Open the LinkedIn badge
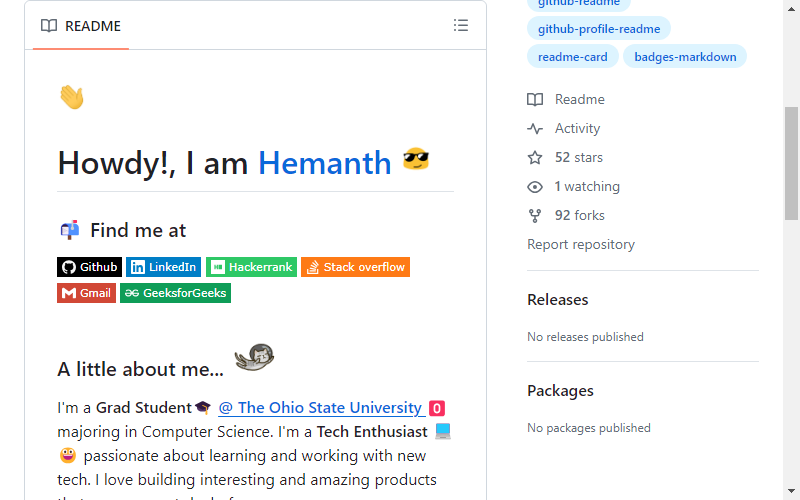800x500 pixels. pos(163,267)
